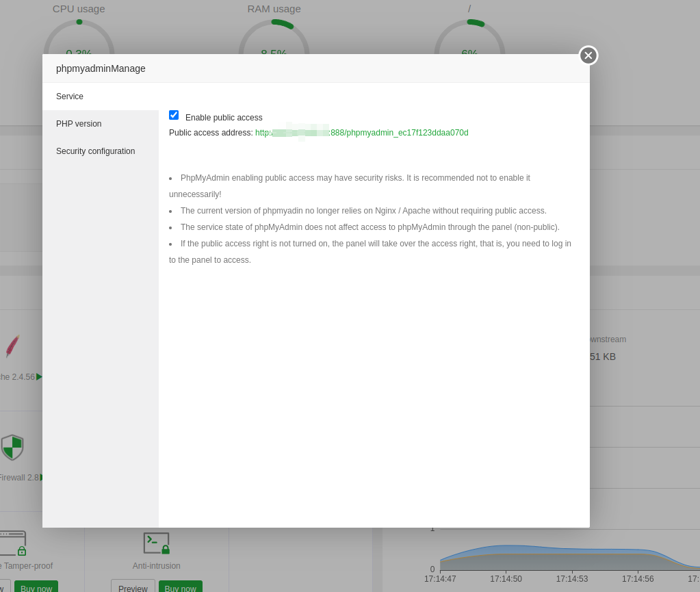Click Buy now under Tamper-proof

point(36,587)
